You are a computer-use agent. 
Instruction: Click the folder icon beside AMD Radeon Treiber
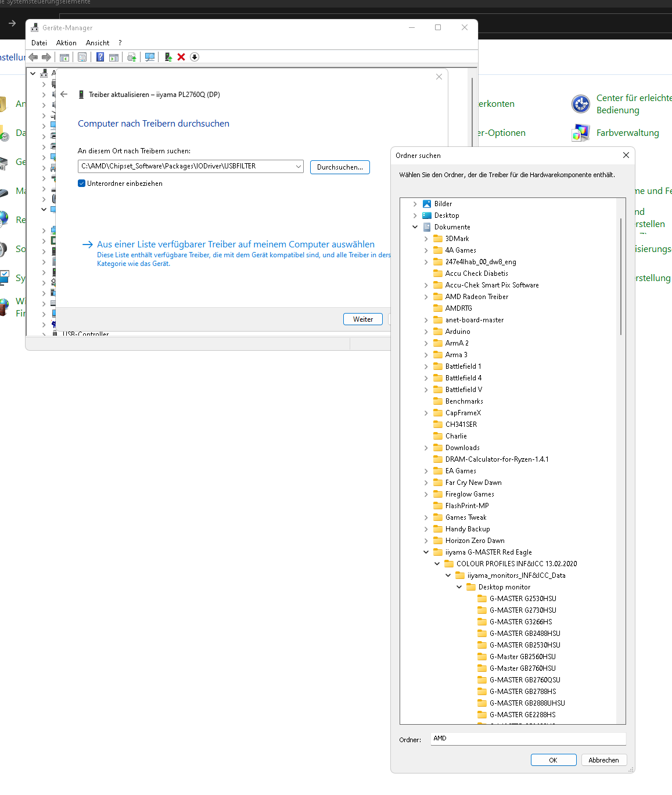point(438,297)
